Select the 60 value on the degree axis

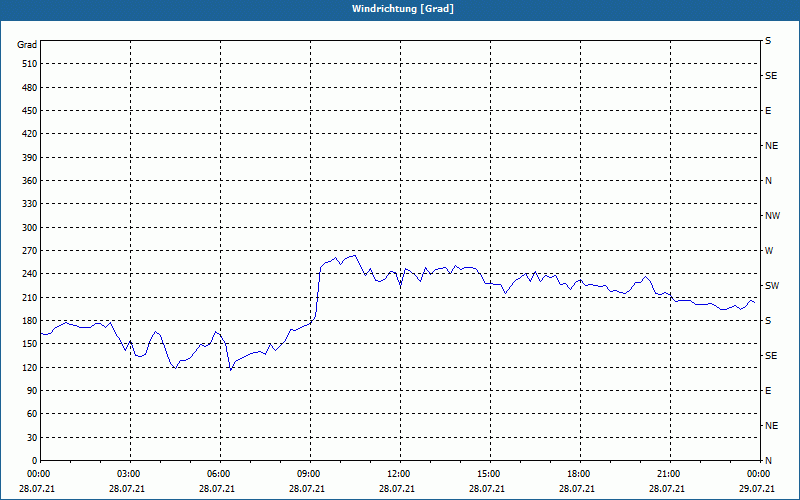(x=32, y=414)
